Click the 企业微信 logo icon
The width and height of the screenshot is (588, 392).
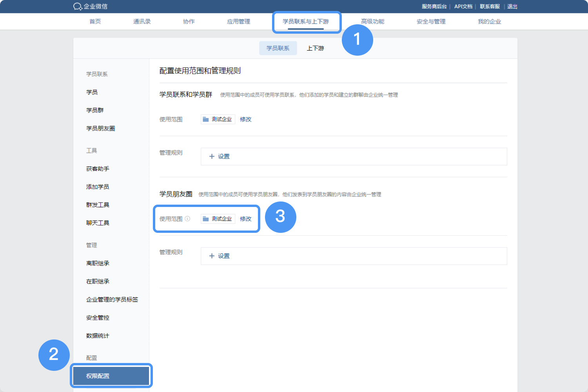pos(77,6)
